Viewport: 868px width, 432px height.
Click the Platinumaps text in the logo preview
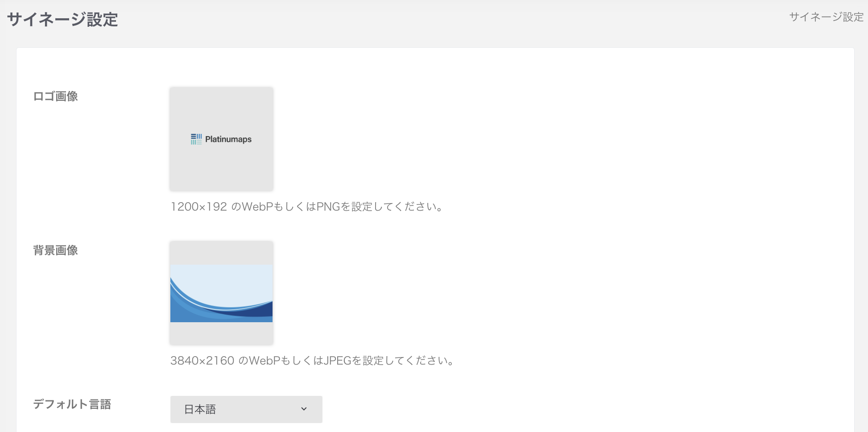[228, 139]
